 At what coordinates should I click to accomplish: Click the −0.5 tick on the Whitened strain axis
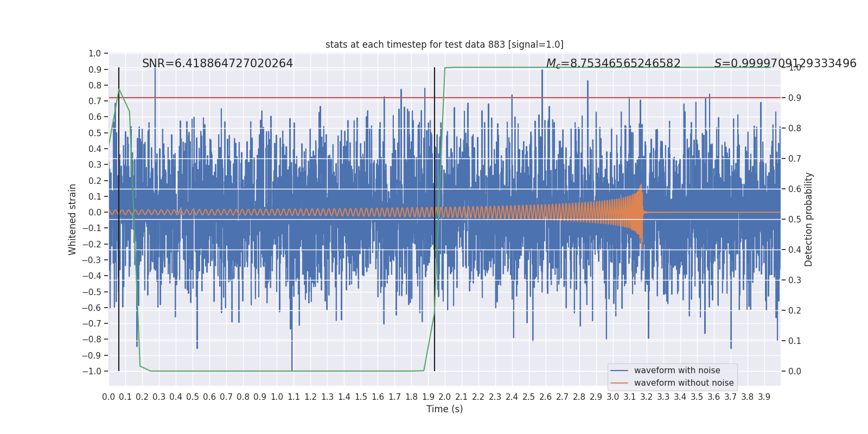click(92, 292)
